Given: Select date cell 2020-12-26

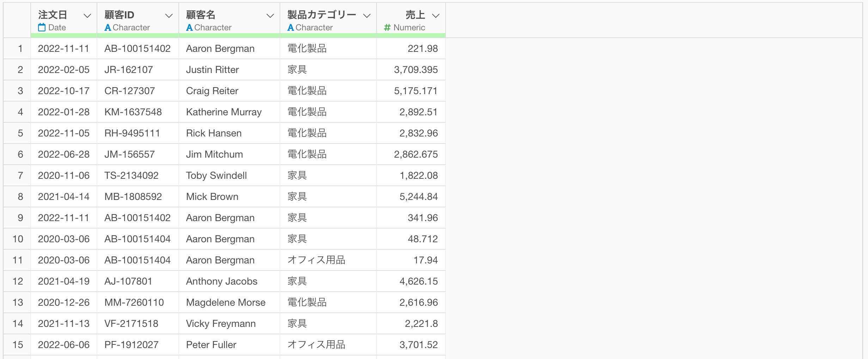Looking at the screenshot, I should click(64, 303).
